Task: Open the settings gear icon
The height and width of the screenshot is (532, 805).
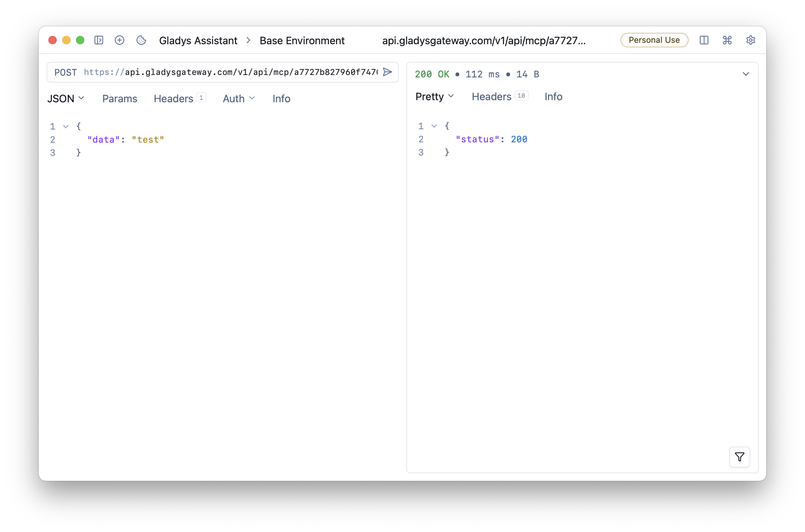Action: tap(750, 40)
